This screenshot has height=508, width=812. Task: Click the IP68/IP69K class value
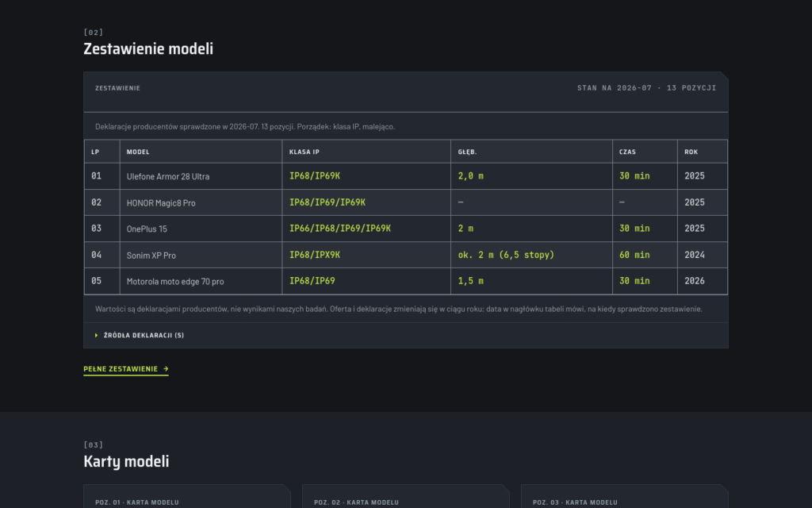[x=314, y=176]
